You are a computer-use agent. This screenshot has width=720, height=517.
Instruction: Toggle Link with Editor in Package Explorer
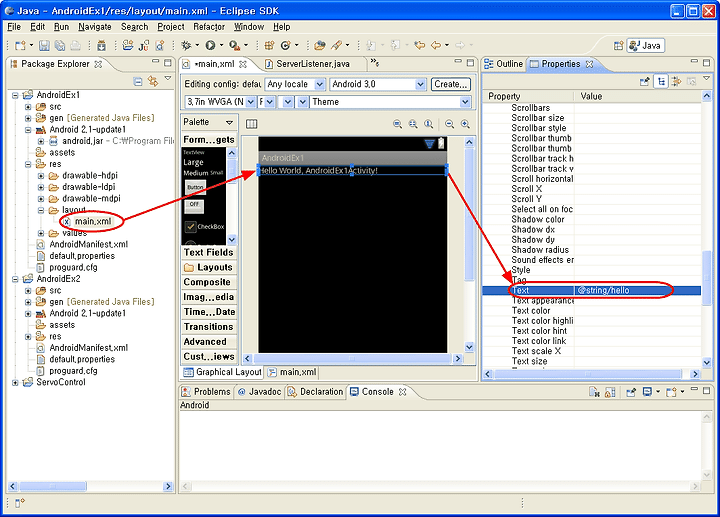[153, 81]
